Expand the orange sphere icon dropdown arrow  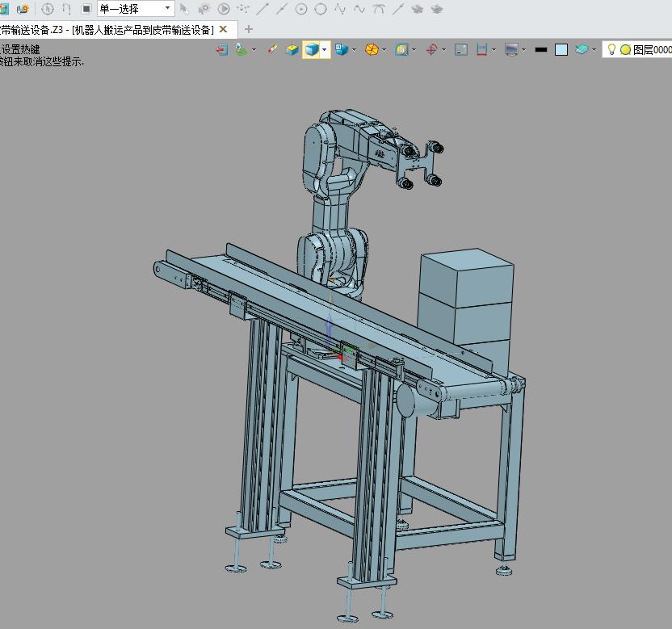[x=384, y=50]
